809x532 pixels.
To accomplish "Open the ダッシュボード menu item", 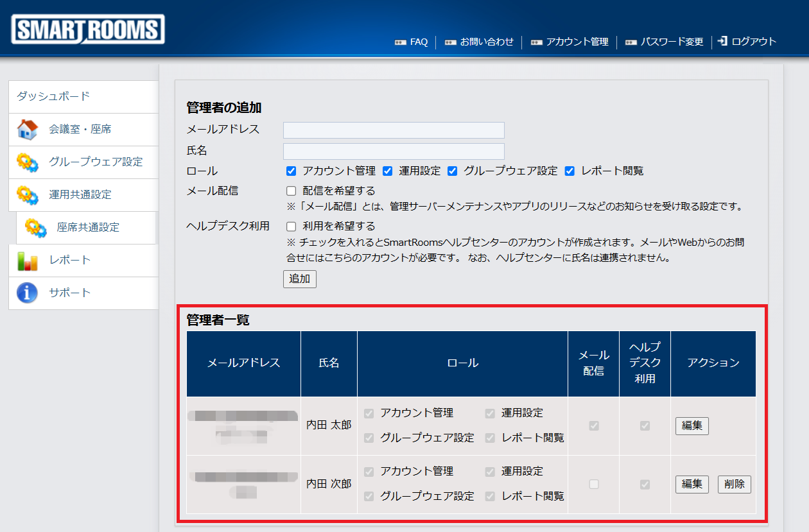I will (x=53, y=96).
